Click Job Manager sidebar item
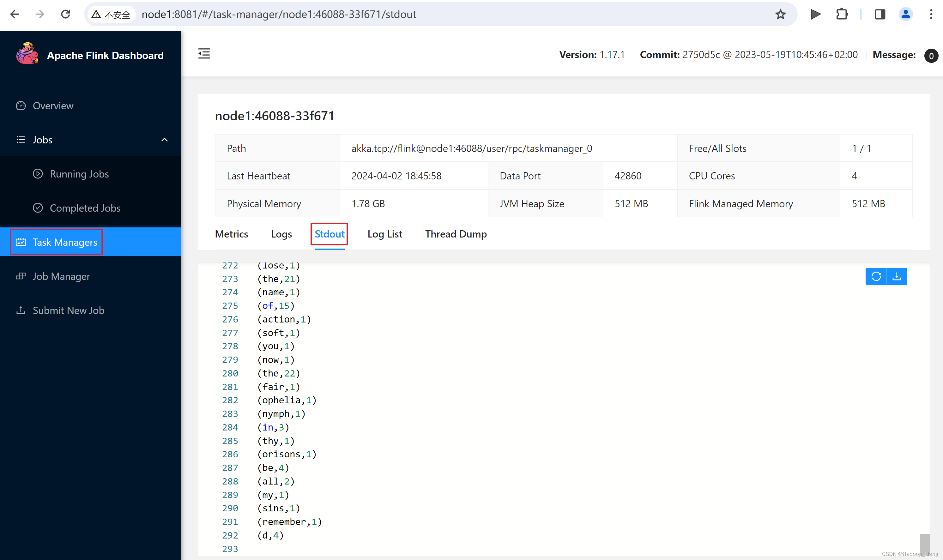The image size is (943, 560). [x=61, y=275]
